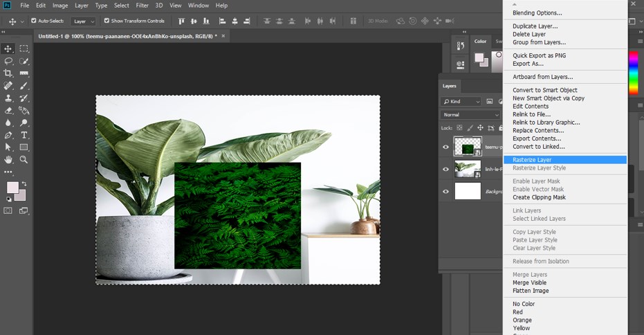Pick the Lasso tool
The height and width of the screenshot is (335, 644).
8,61
